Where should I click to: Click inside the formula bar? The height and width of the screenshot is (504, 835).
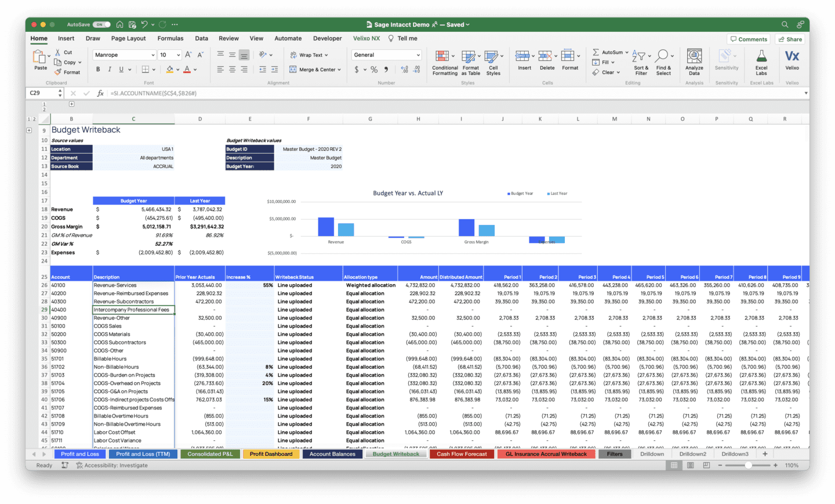(x=232, y=93)
